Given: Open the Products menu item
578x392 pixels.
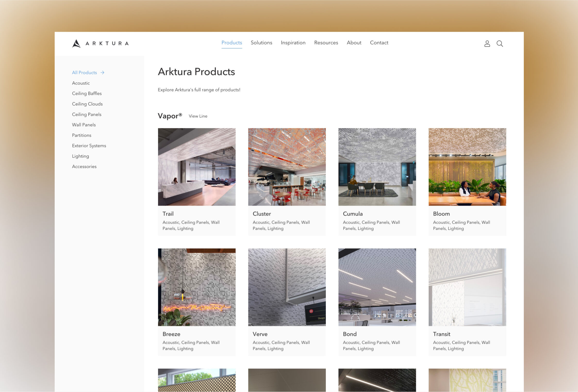Looking at the screenshot, I should (x=232, y=43).
